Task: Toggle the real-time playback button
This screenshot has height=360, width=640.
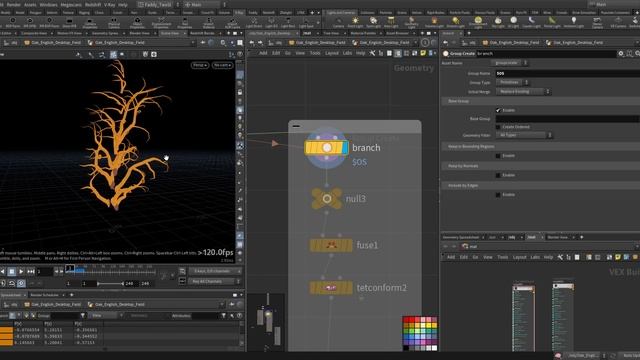Action: (x=21, y=283)
